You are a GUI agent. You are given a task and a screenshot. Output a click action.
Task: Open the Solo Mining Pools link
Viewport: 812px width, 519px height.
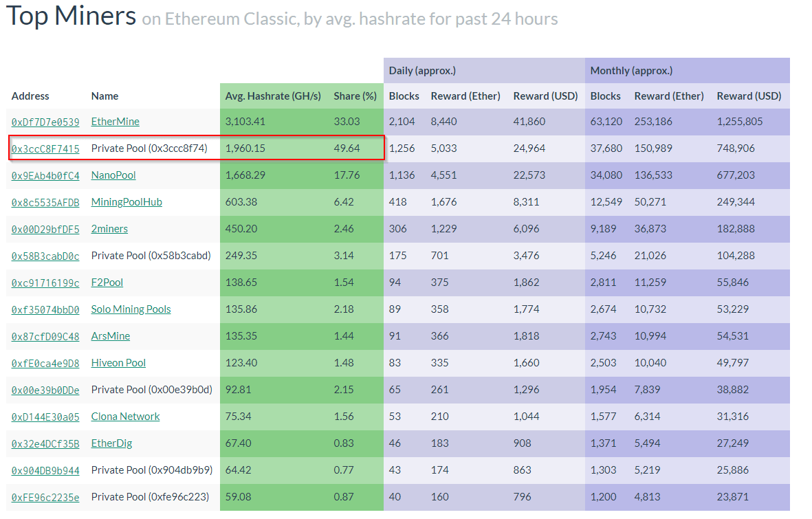pos(131,309)
